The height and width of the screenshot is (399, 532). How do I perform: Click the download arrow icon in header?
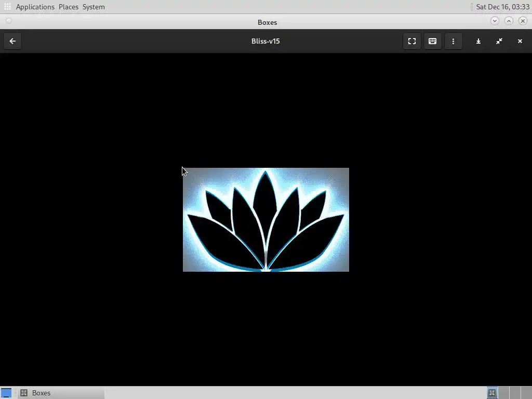(x=478, y=41)
